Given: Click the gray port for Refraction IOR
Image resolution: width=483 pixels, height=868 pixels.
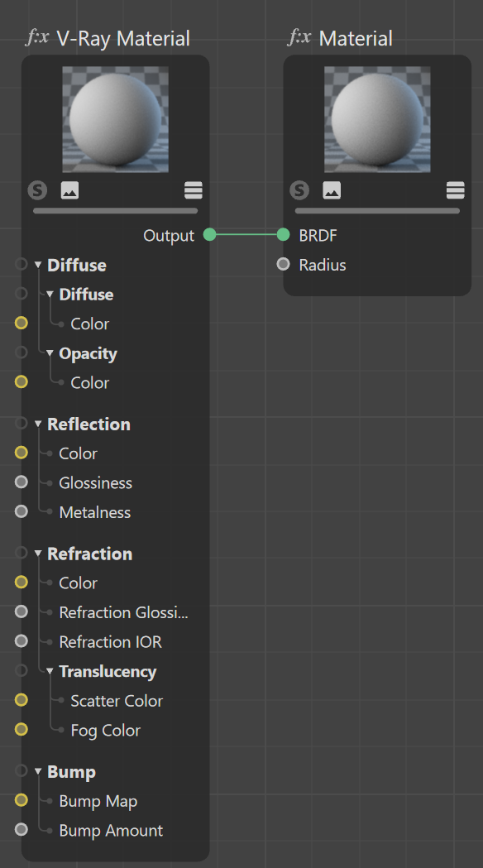Looking at the screenshot, I should (21, 641).
